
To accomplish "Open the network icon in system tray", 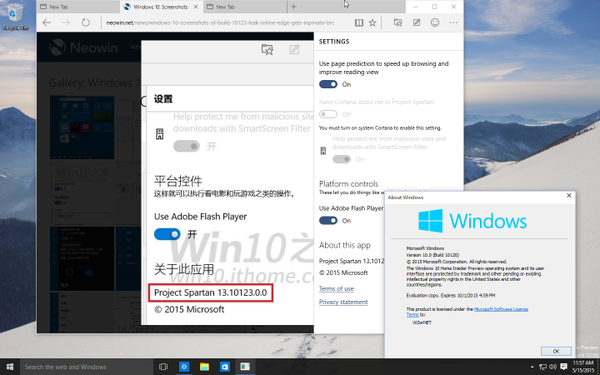I will [543, 367].
